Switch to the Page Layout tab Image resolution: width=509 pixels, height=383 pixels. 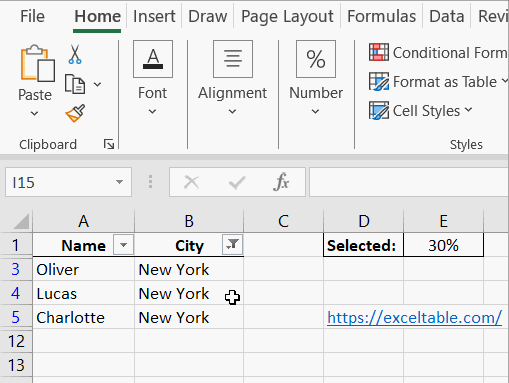coord(287,16)
